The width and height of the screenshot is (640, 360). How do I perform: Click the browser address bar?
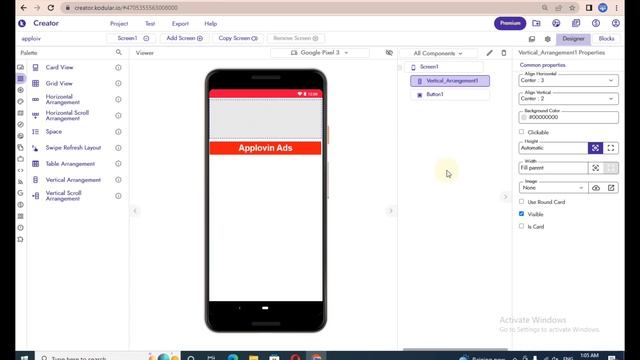tap(302, 8)
